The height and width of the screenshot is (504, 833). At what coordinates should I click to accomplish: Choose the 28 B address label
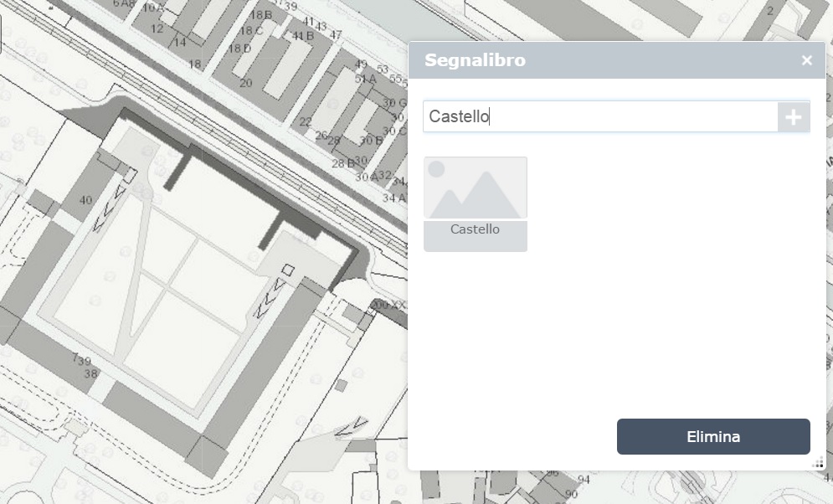pyautogui.click(x=342, y=163)
